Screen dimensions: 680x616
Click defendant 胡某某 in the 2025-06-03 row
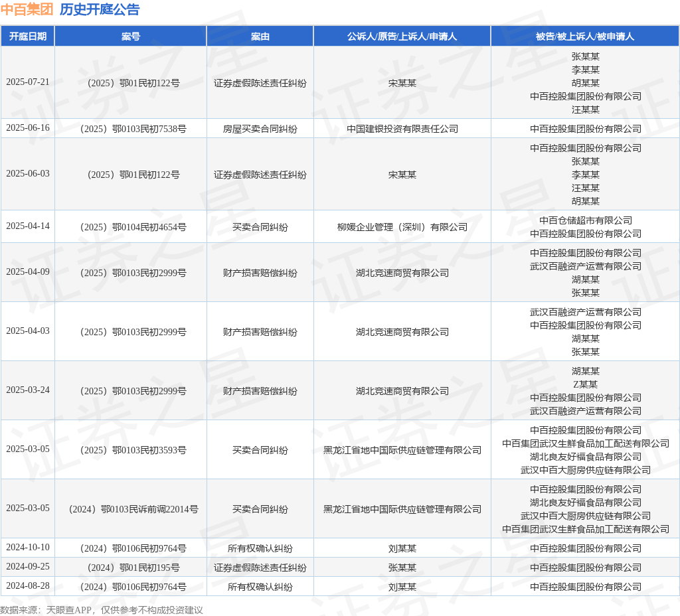pos(586,201)
